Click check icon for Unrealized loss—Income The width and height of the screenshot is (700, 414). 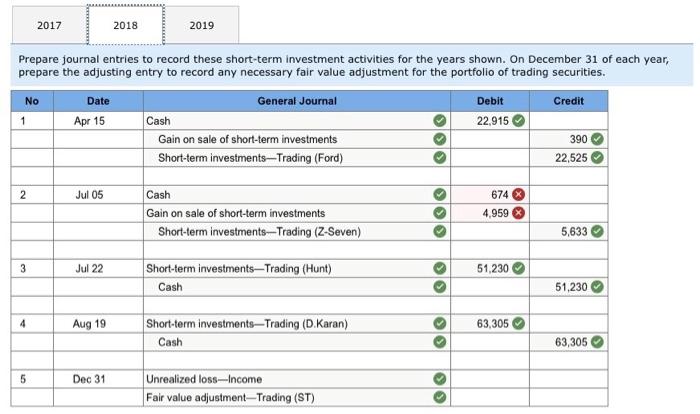pos(440,379)
